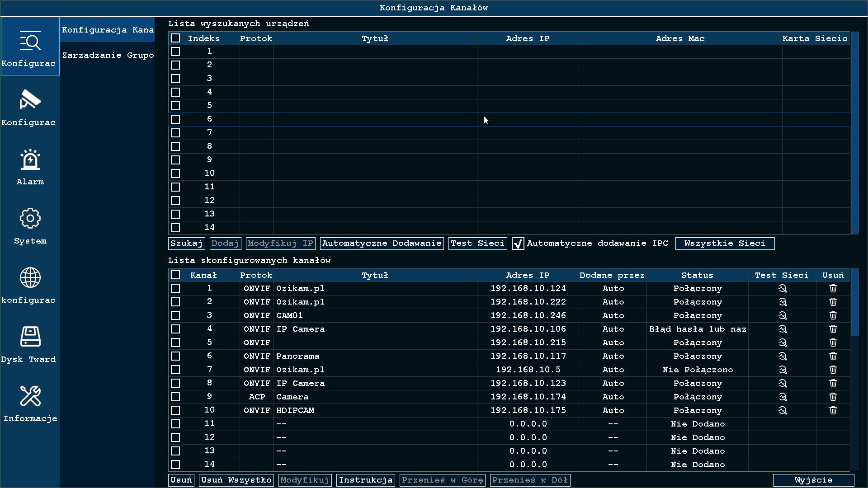
Task: Click the Test Sieci button
Action: pyautogui.click(x=477, y=244)
